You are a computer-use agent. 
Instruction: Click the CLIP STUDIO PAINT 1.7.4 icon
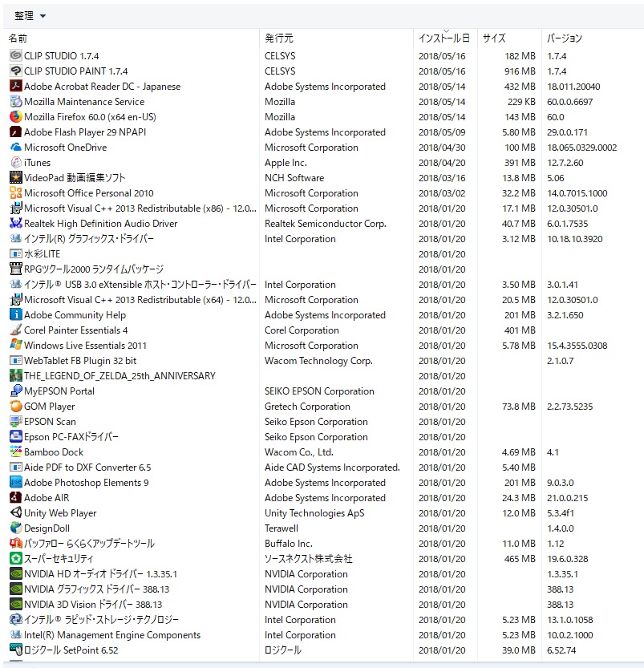click(16, 71)
